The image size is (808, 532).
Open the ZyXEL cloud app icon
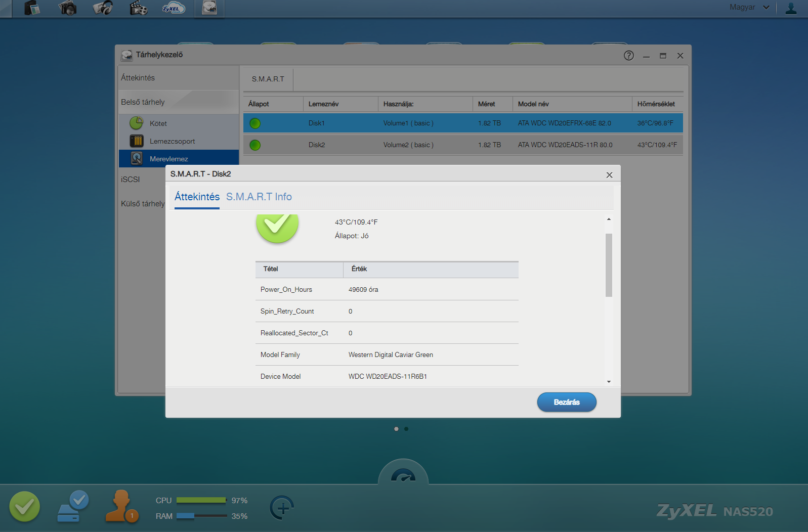pos(174,8)
